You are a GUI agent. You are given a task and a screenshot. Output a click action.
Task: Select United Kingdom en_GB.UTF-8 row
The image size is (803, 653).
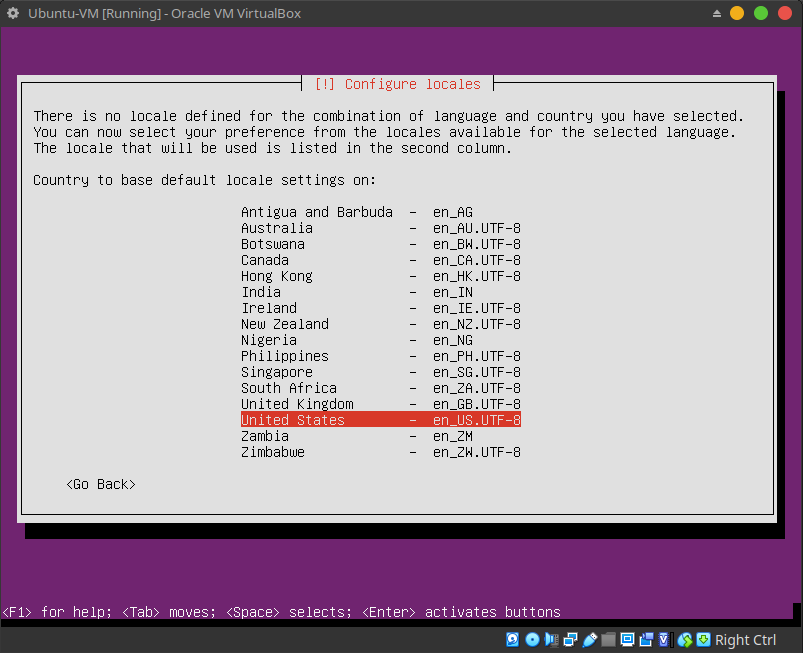pyautogui.click(x=381, y=404)
